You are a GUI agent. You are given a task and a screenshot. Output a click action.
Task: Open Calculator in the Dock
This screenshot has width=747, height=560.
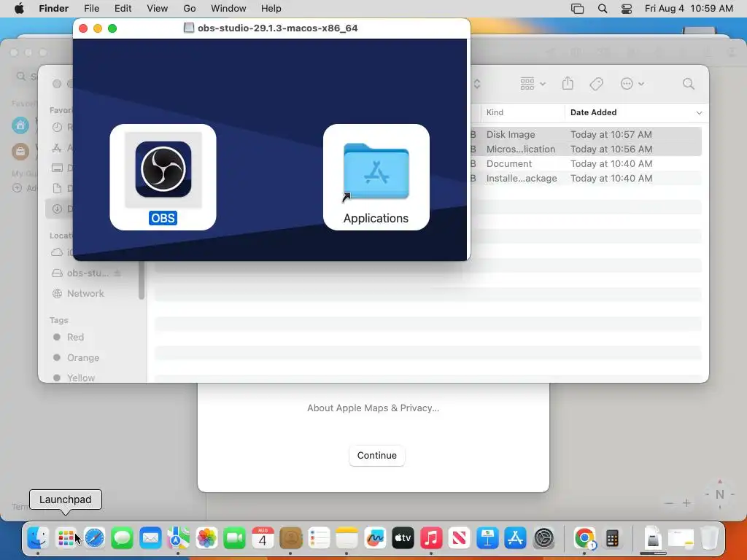613,538
